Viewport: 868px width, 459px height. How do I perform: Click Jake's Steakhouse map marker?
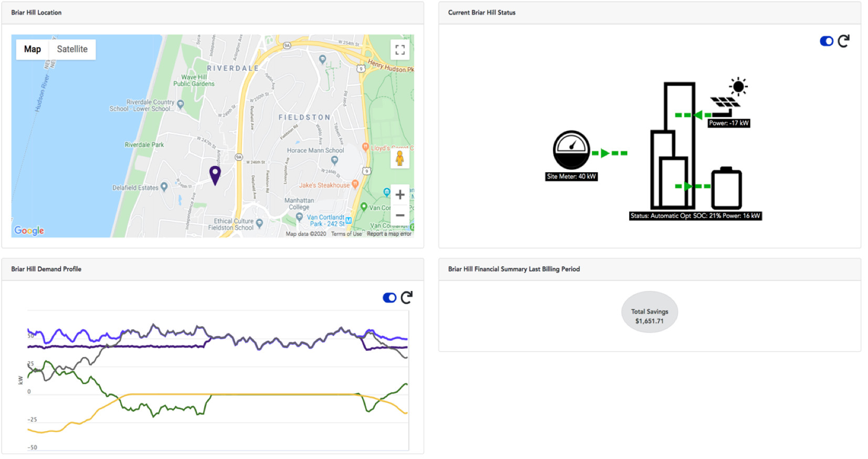pos(355,184)
